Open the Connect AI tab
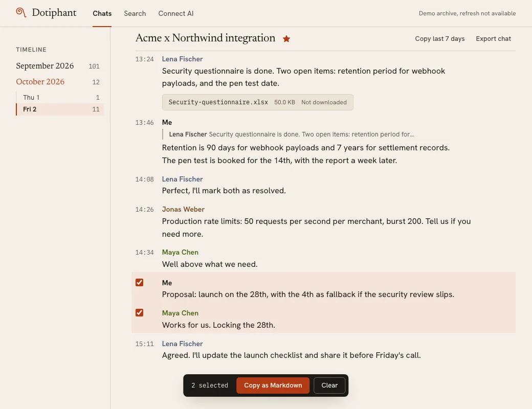This screenshot has width=532, height=409. tap(176, 14)
